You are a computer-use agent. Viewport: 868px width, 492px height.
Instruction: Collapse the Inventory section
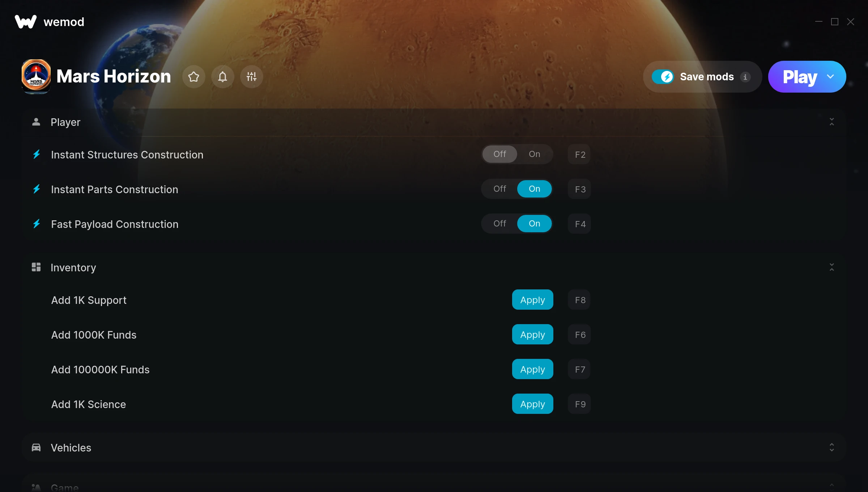click(831, 267)
